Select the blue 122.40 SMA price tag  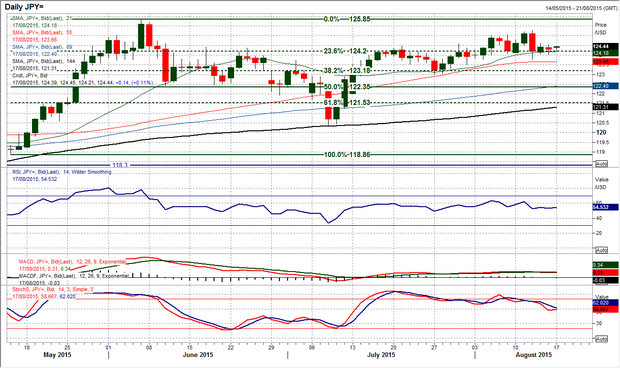point(605,86)
